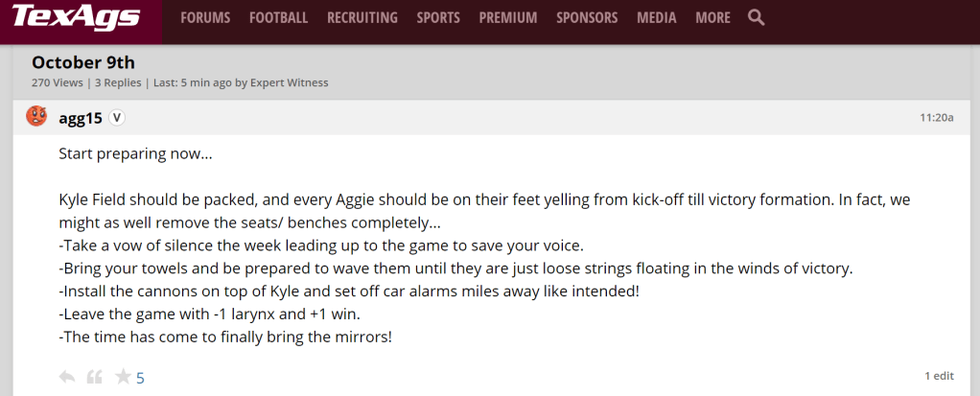
Task: Open the October 9th thread title
Action: pyautogui.click(x=83, y=62)
